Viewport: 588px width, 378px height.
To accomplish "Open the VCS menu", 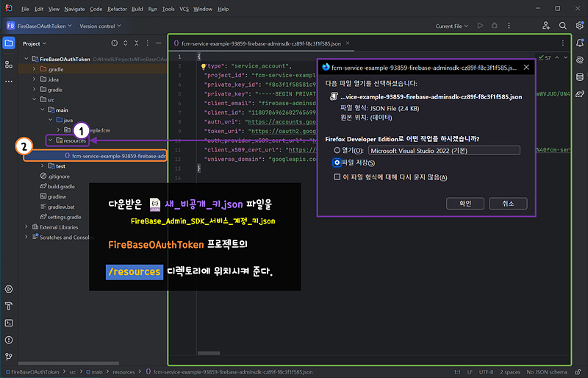I will [184, 9].
